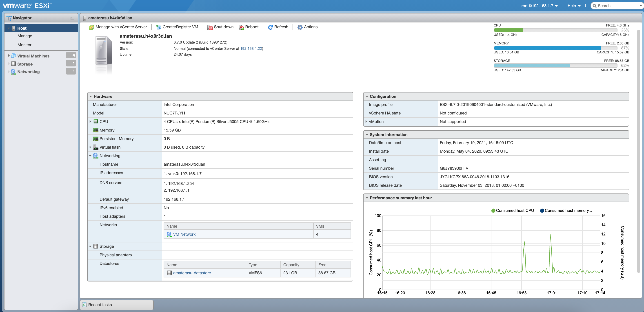The height and width of the screenshot is (312, 644).
Task: Expand the Virtual Machines tree node
Action: pyautogui.click(x=9, y=56)
